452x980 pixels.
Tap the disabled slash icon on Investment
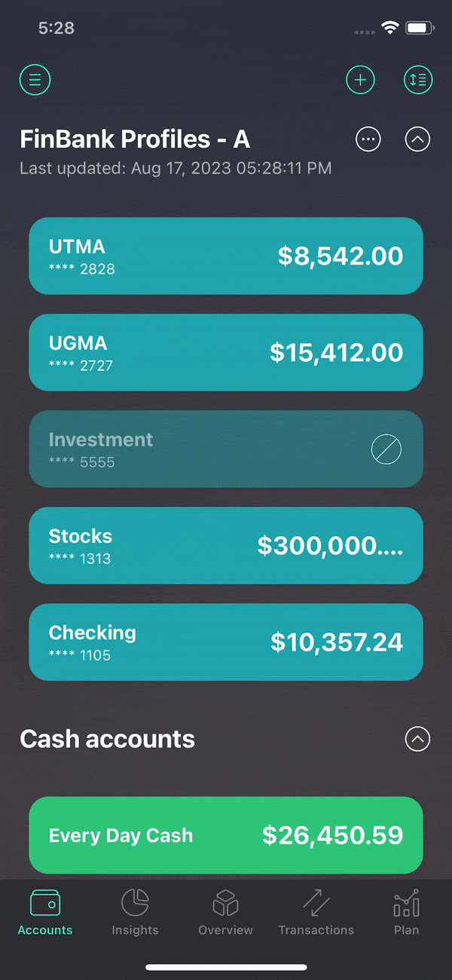(x=386, y=450)
